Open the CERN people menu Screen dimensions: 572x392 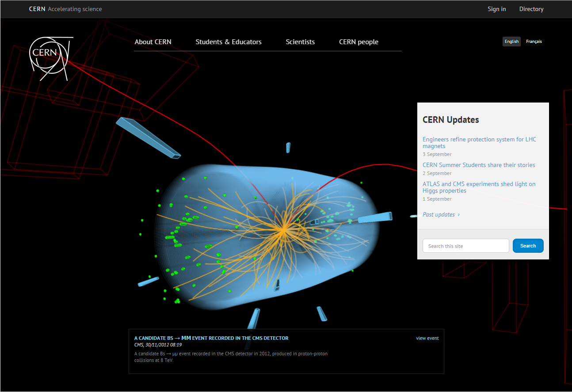click(358, 42)
